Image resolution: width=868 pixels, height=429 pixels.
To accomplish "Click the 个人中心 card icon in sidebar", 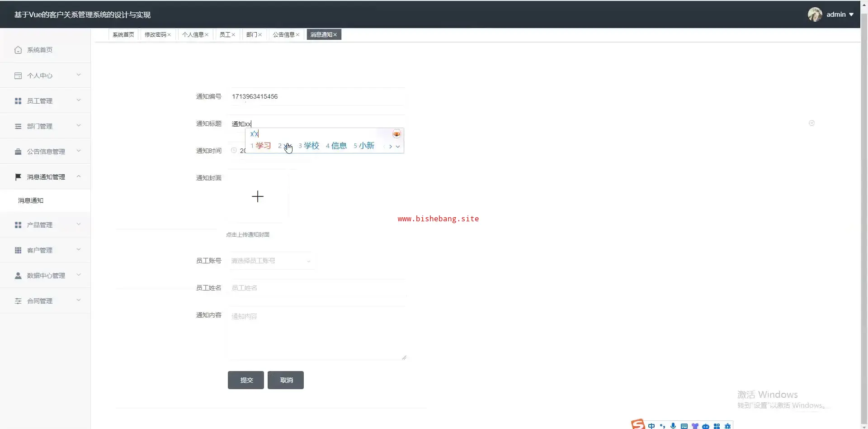I will tap(18, 76).
